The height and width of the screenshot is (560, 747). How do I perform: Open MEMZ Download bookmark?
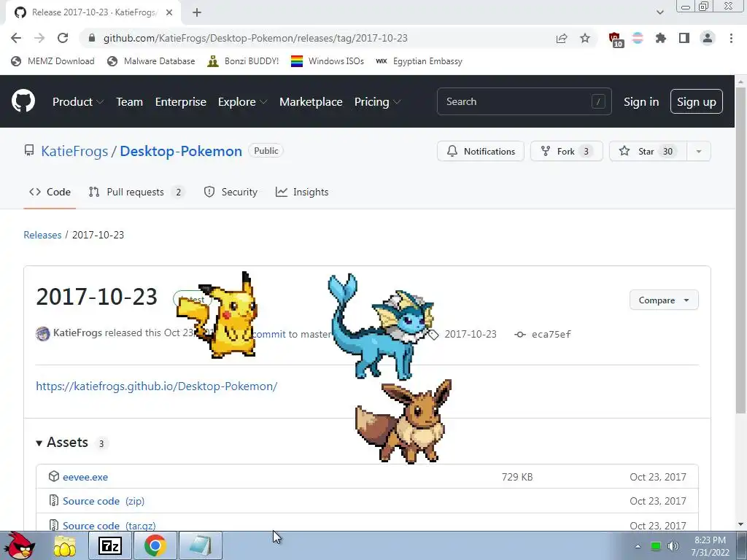53,61
